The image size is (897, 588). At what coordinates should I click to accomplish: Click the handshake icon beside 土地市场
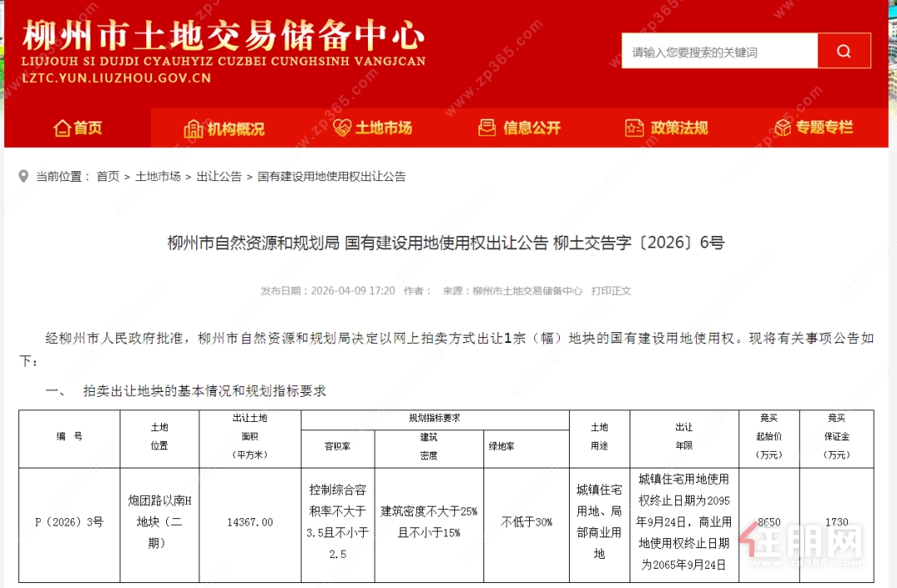[x=341, y=128]
